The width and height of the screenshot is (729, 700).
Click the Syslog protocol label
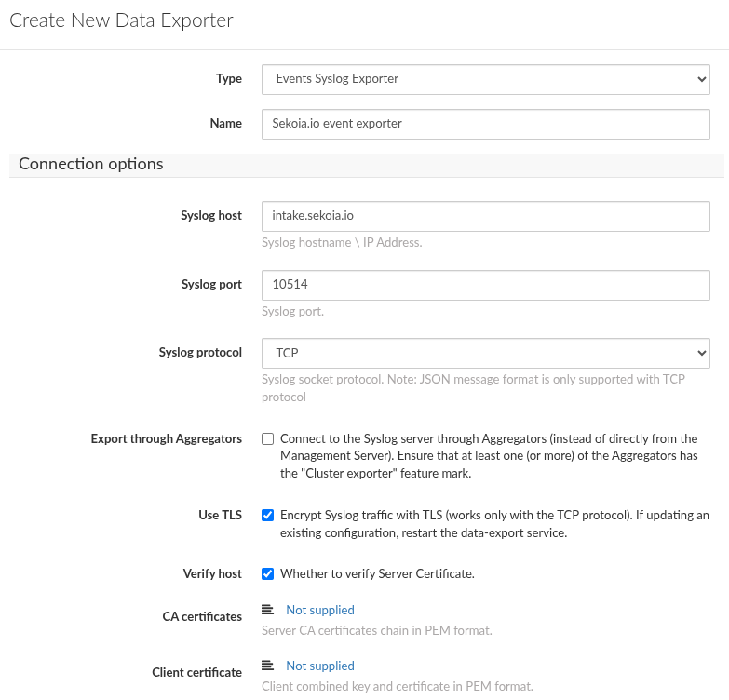coord(200,352)
